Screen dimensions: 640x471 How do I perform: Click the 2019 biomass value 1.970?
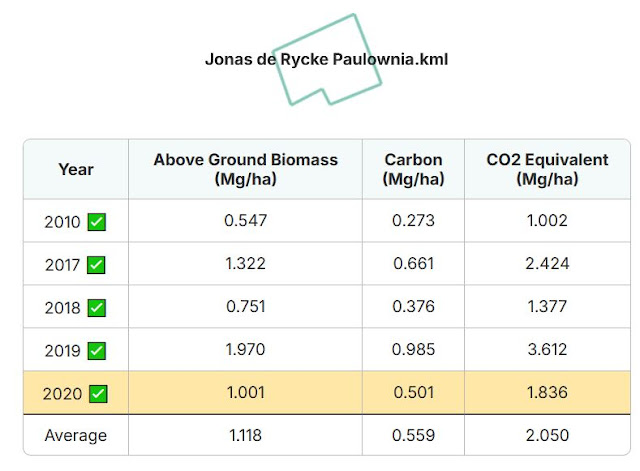[246, 349]
